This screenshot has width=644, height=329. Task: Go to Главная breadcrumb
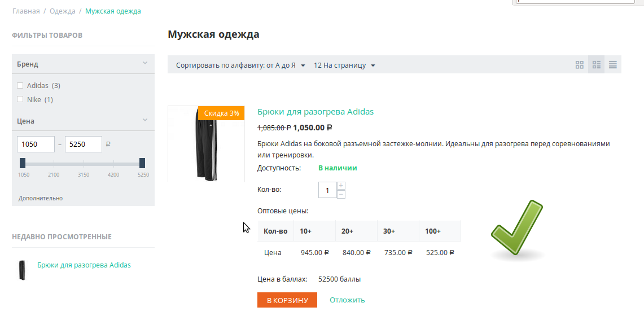26,11
